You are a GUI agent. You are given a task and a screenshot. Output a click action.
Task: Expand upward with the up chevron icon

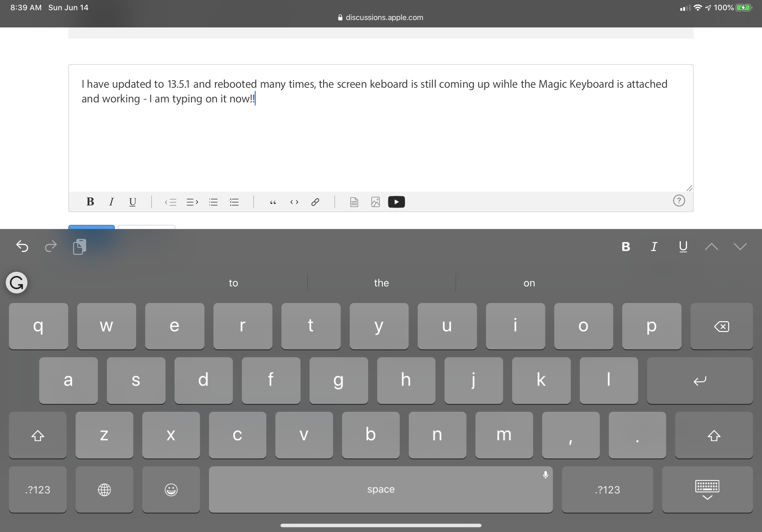711,247
